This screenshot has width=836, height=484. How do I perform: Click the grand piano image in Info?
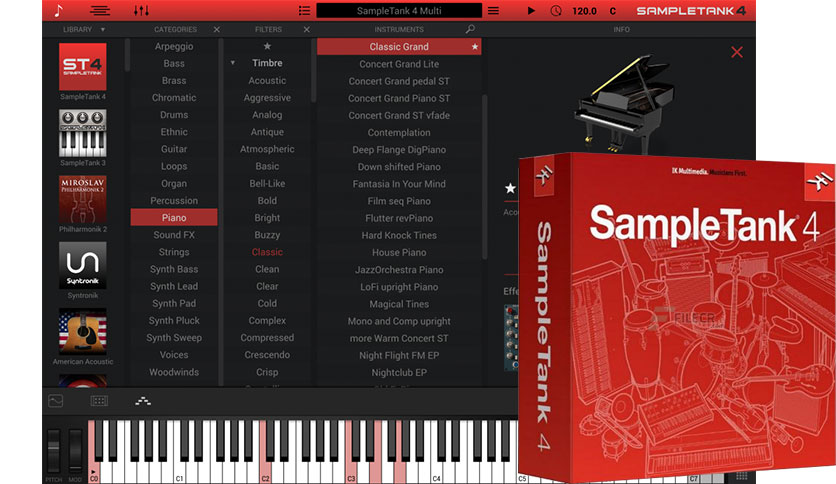click(624, 103)
